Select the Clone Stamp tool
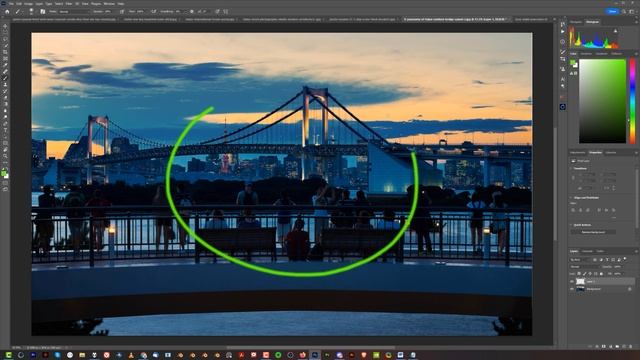The width and height of the screenshot is (640, 360). point(5,84)
